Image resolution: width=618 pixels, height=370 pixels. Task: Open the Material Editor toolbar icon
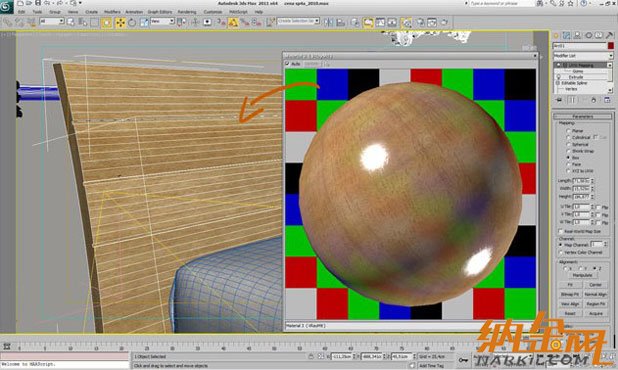click(406, 22)
